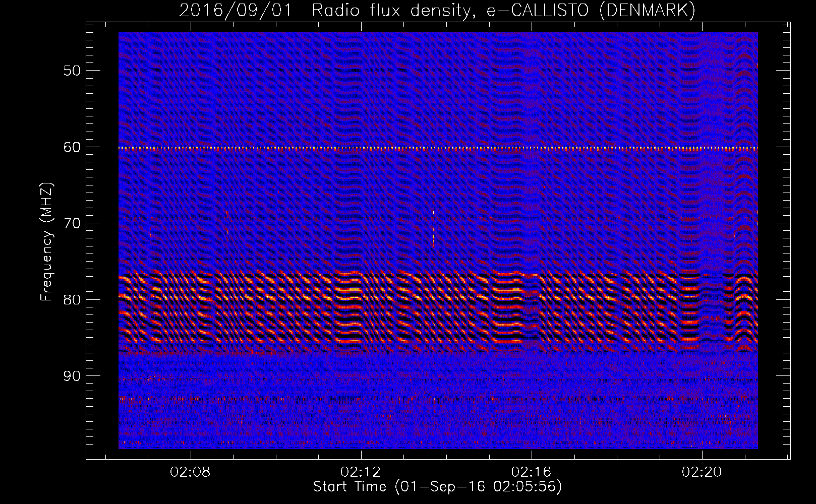The image size is (816, 504).
Task: Click the 02:20 time tick label
Action: (x=702, y=472)
